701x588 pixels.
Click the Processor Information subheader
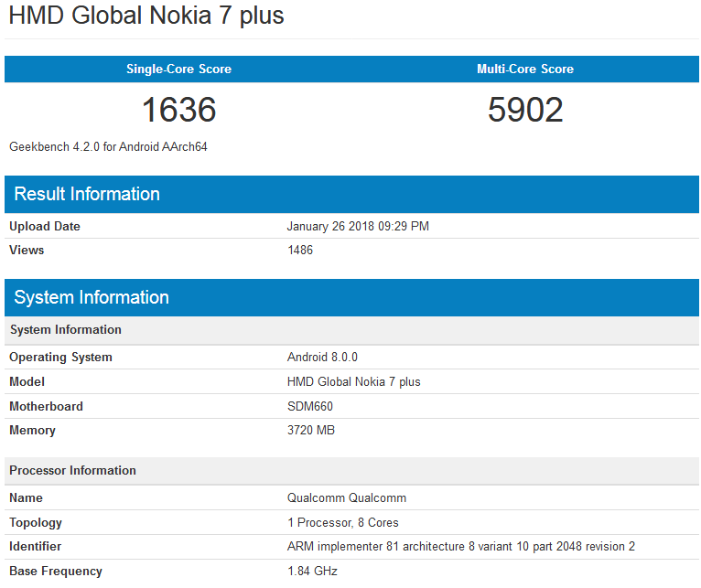tap(351, 470)
